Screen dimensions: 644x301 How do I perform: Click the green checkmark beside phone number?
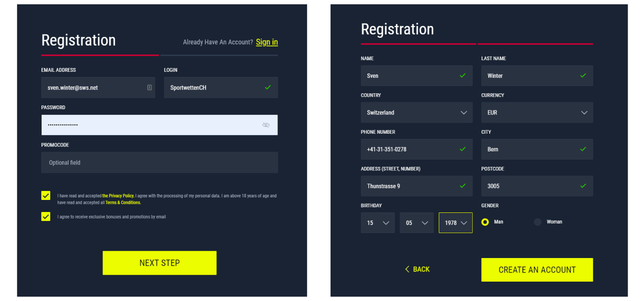[463, 149]
